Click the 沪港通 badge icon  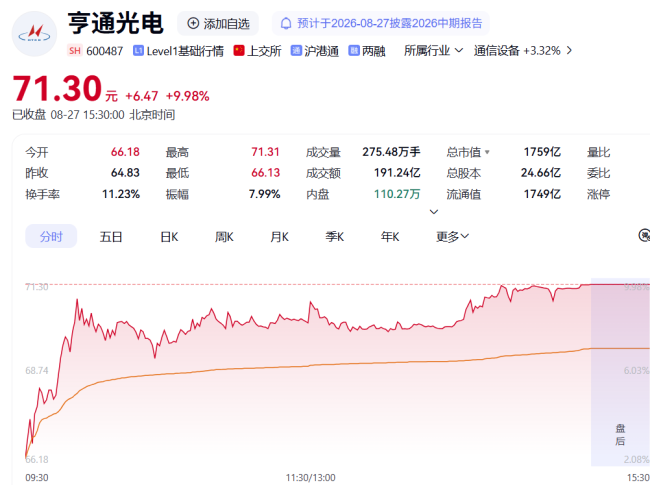coord(296,51)
